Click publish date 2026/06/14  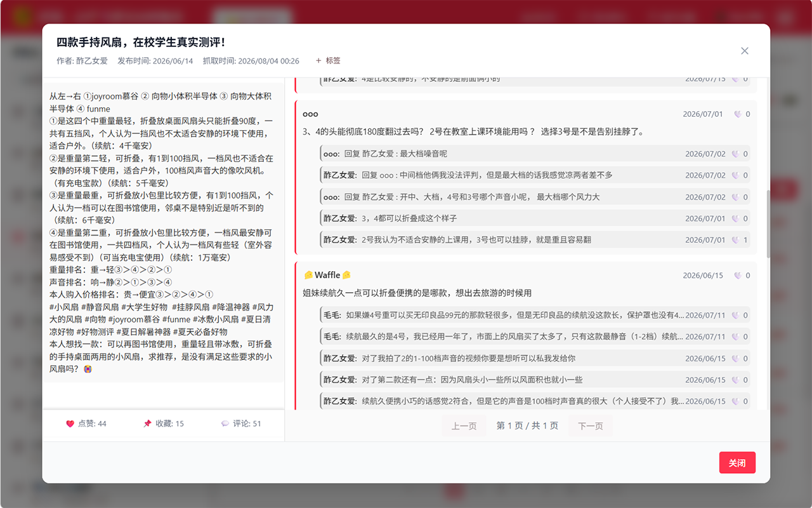pos(172,61)
